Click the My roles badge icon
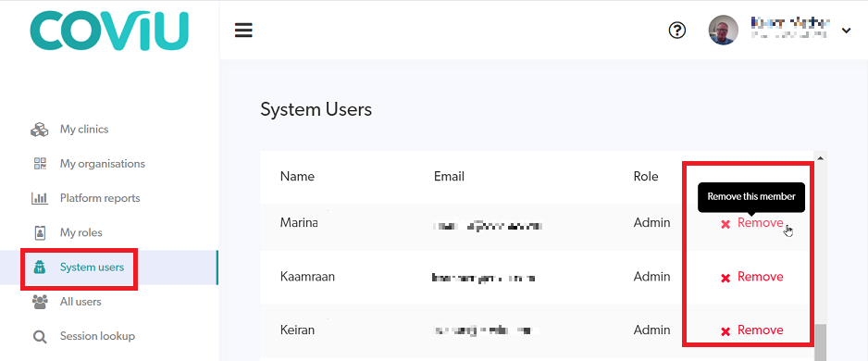868x361 pixels. point(40,232)
